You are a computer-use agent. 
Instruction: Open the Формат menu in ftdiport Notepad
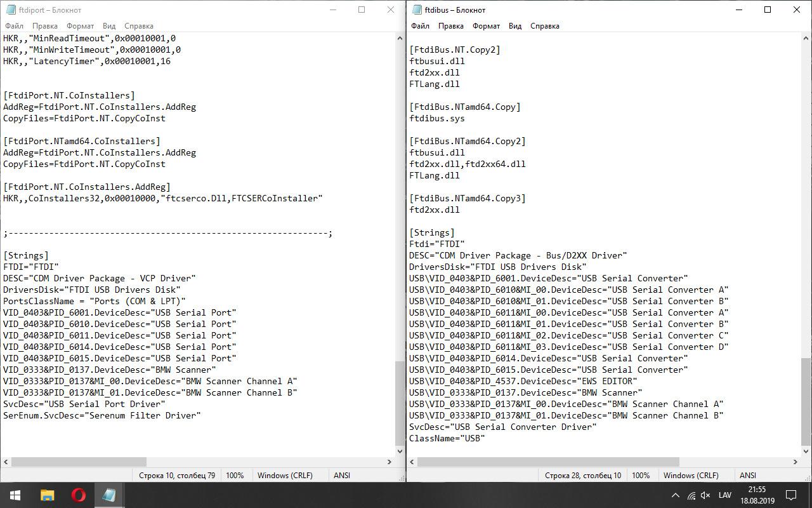coord(80,26)
